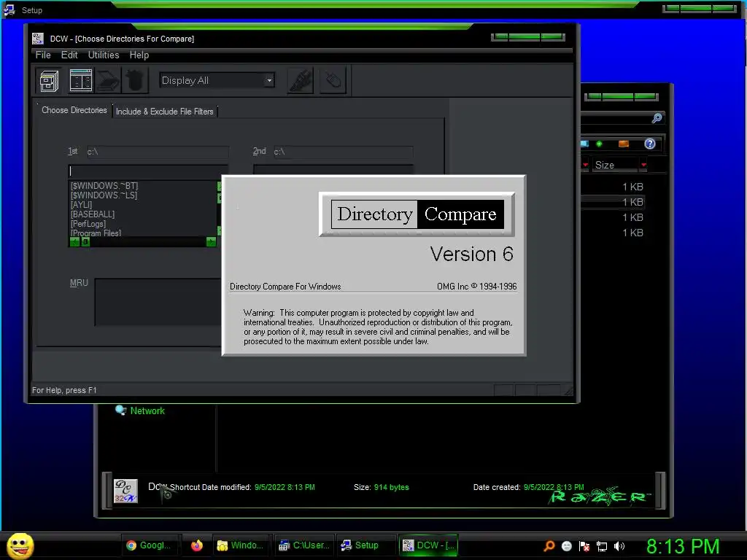Select [$WINDOWS.~LS] in the directory list
The height and width of the screenshot is (560, 747).
point(104,195)
